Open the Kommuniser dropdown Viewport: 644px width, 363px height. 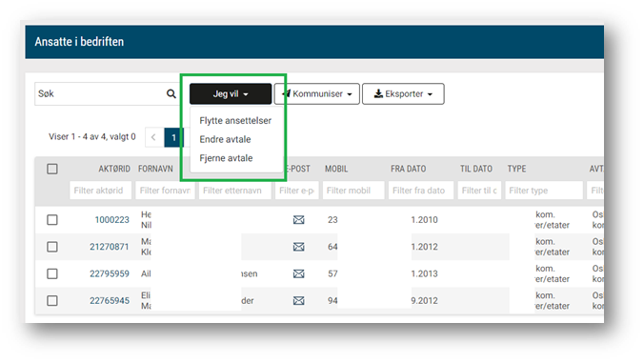point(317,94)
